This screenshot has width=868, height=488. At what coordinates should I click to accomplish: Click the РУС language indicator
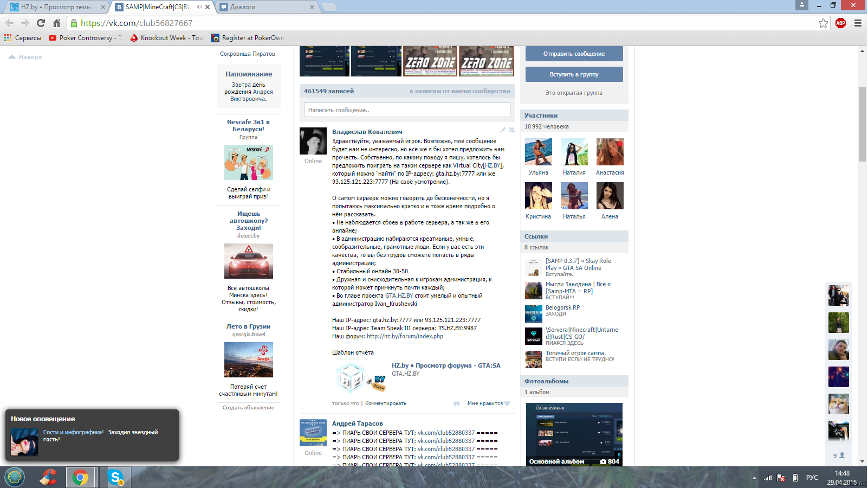(812, 478)
